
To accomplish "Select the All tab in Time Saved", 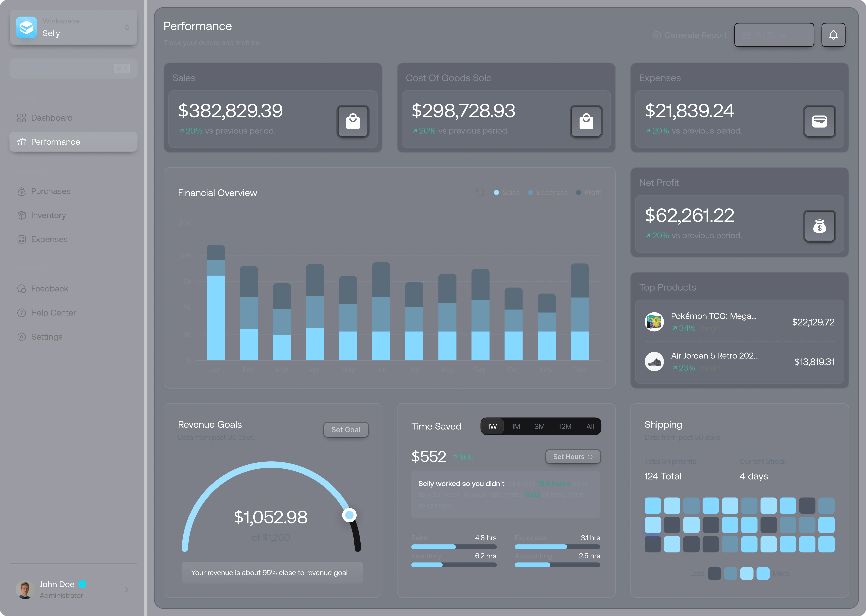I will click(590, 426).
